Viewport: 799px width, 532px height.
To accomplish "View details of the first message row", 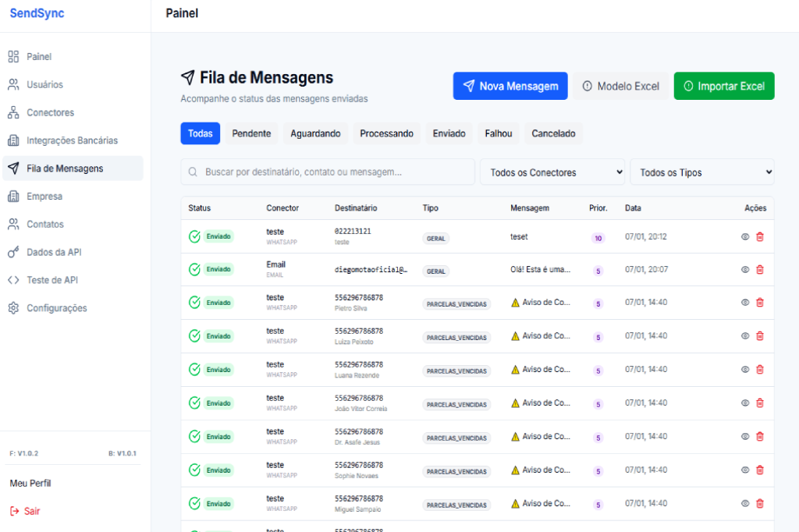I will [745, 236].
